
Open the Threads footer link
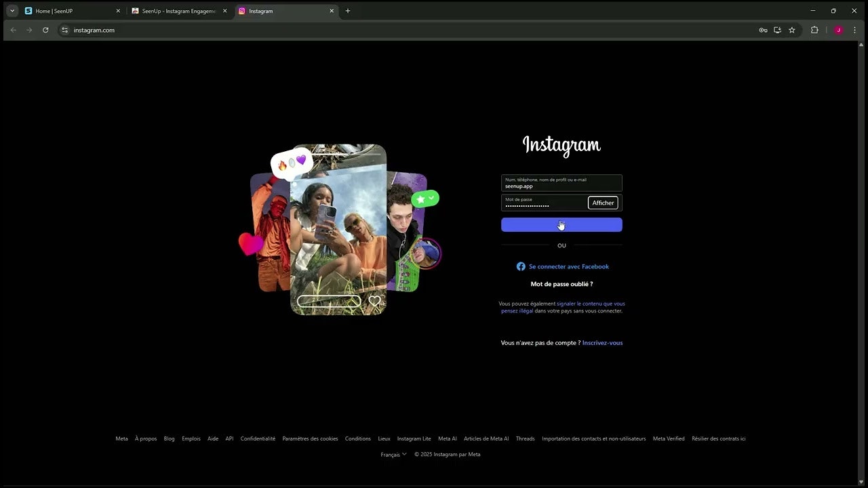(x=526, y=439)
